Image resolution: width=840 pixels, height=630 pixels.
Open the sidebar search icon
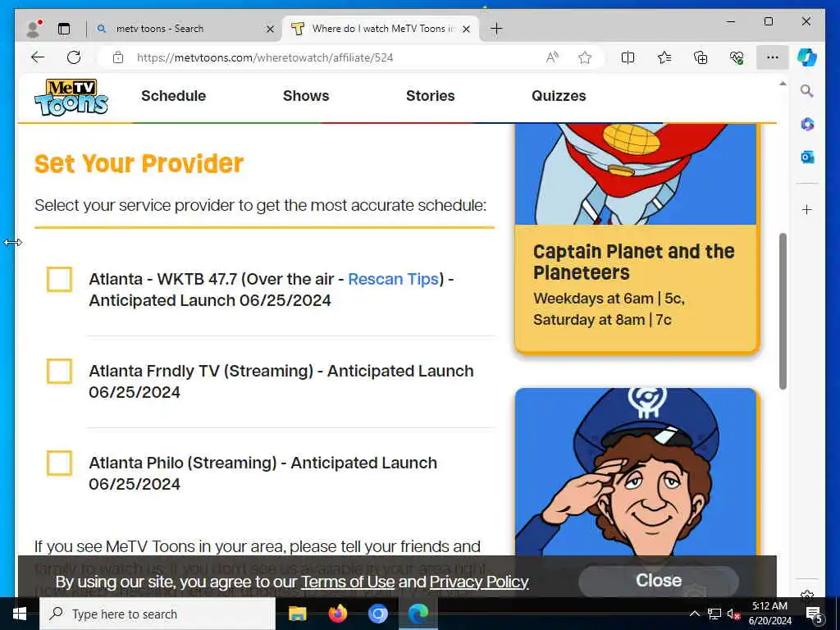(x=807, y=91)
